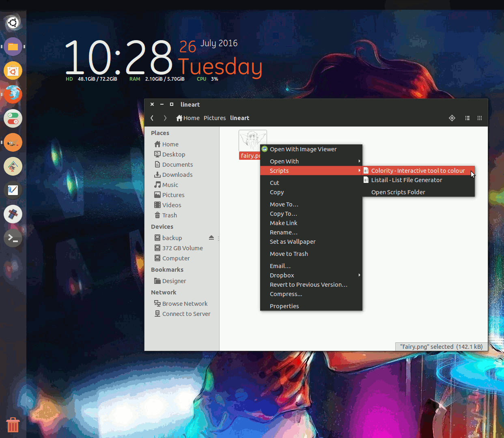Go back in file manager
Viewport: 504px width, 438px height.
pyautogui.click(x=152, y=118)
